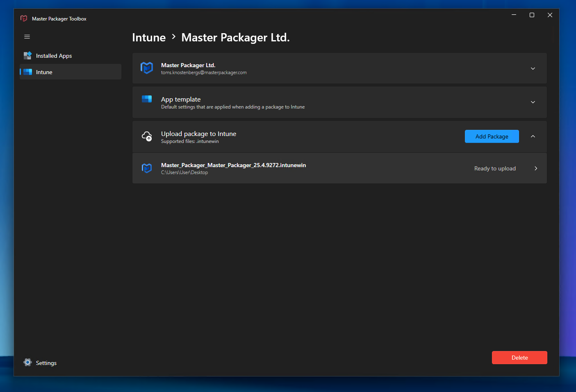Collapse the Upload package to Intune section
This screenshot has height=392, width=576.
[533, 136]
